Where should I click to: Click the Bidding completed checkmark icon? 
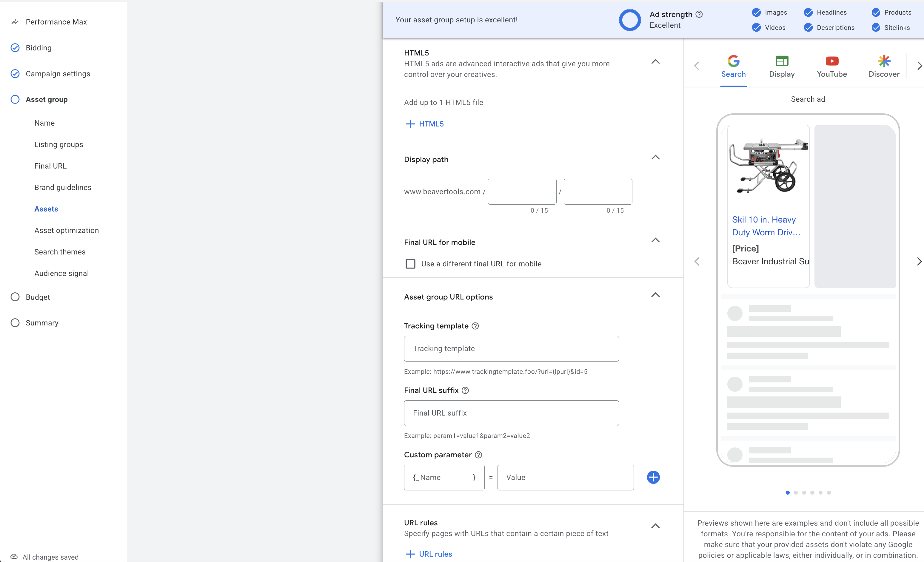pyautogui.click(x=15, y=48)
